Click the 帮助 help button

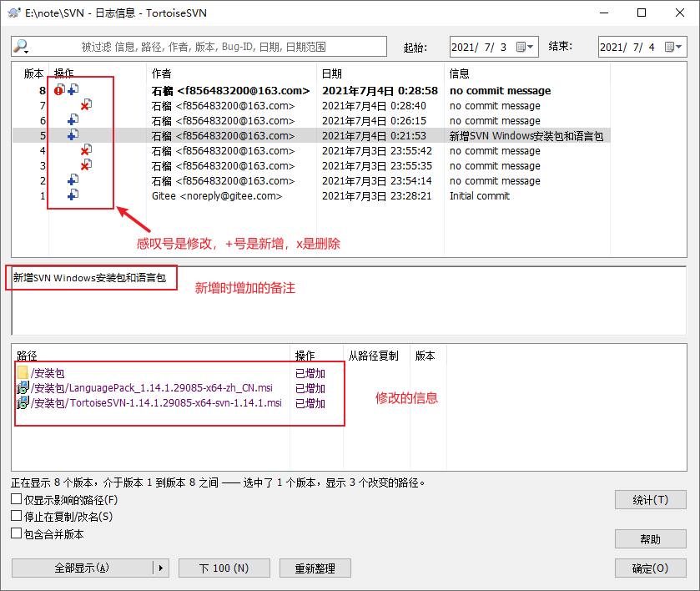[x=651, y=539]
